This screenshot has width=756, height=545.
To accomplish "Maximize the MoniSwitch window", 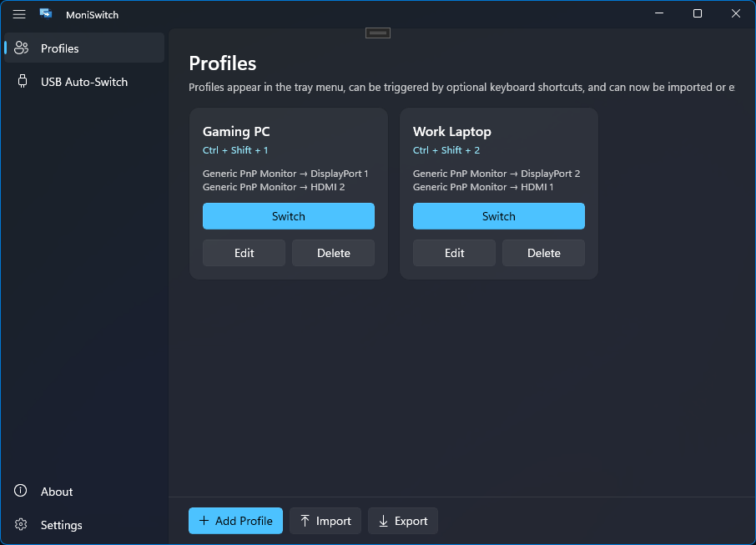I will (697, 13).
